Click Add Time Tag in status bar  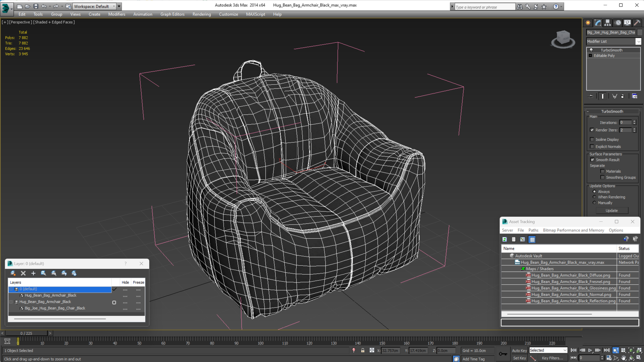click(473, 359)
